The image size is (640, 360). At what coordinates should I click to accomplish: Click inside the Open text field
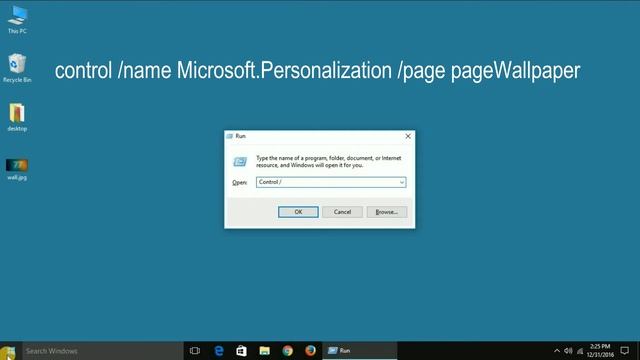point(327,182)
